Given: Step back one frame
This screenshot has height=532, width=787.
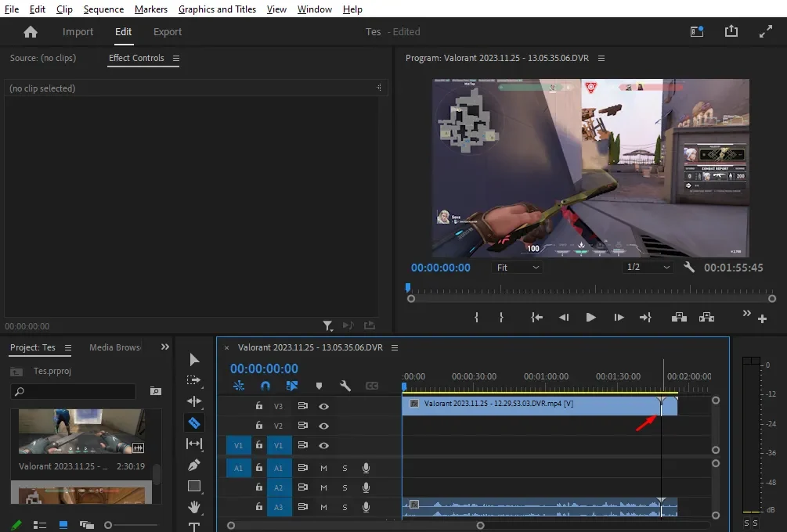Looking at the screenshot, I should (x=564, y=318).
